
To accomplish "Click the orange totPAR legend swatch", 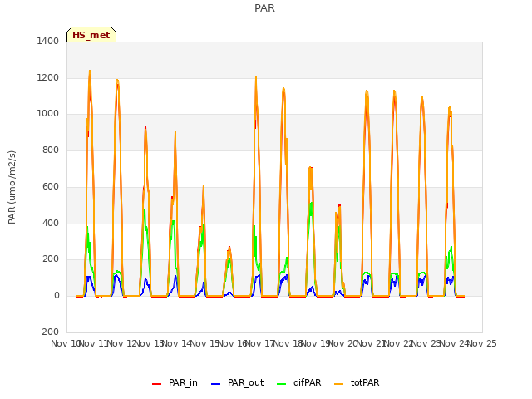I will tap(339, 384).
